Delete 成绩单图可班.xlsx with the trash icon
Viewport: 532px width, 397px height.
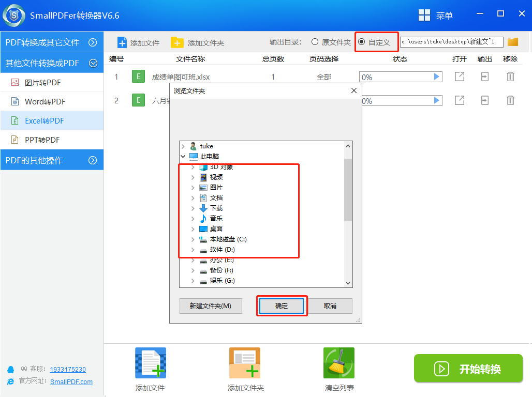510,76
